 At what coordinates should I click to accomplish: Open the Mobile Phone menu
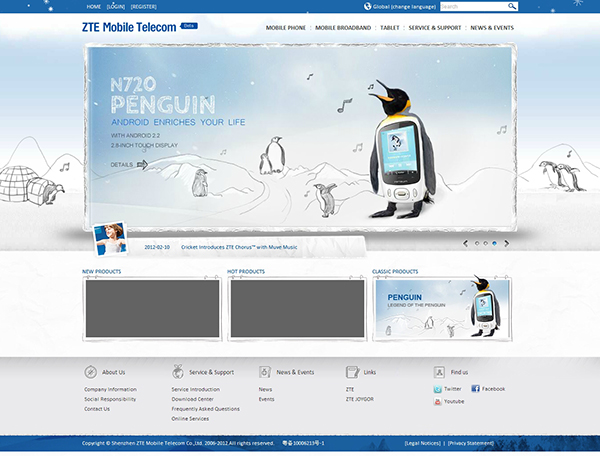286,28
